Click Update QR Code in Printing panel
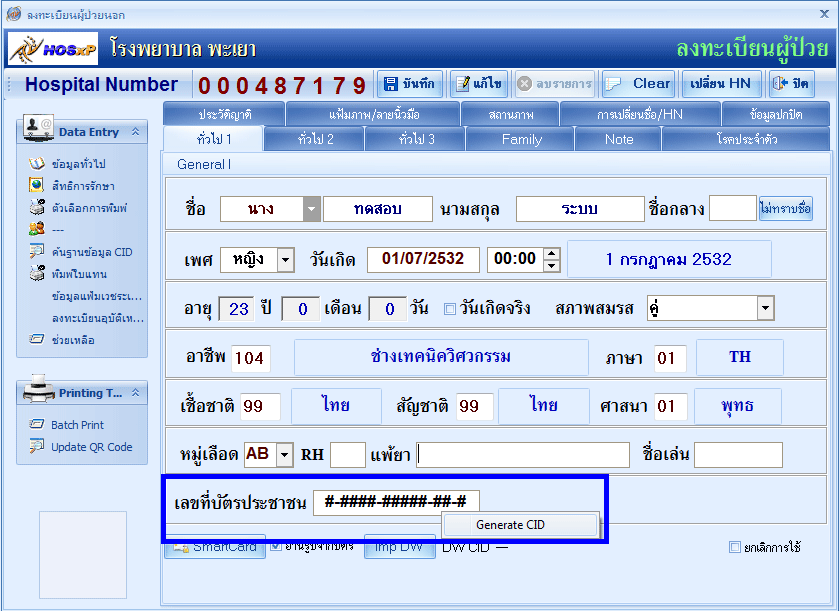 tap(91, 447)
